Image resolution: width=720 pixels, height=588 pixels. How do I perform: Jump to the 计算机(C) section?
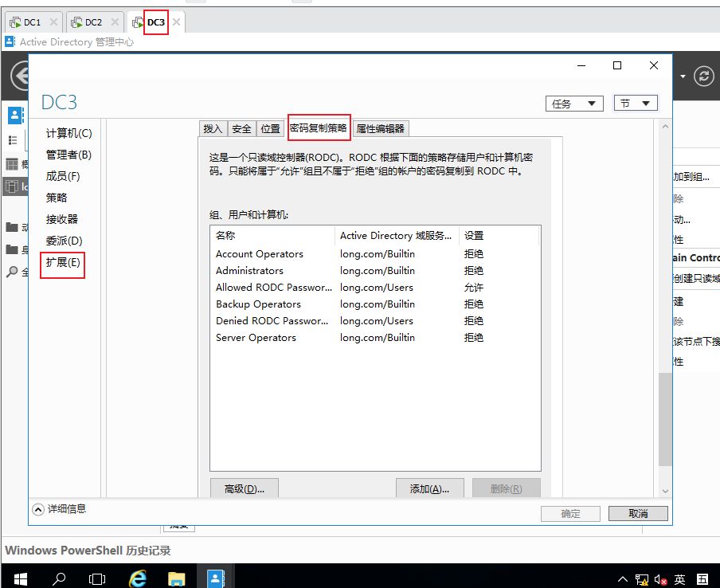coord(68,133)
